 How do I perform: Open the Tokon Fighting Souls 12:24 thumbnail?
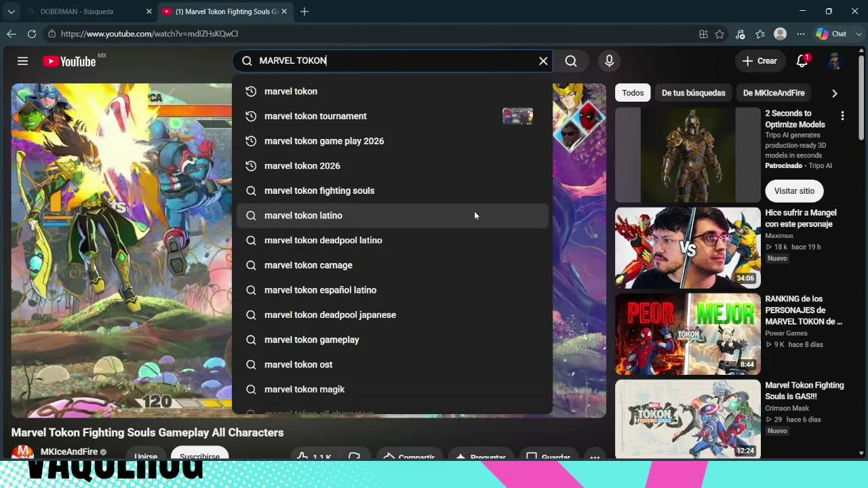click(x=688, y=419)
